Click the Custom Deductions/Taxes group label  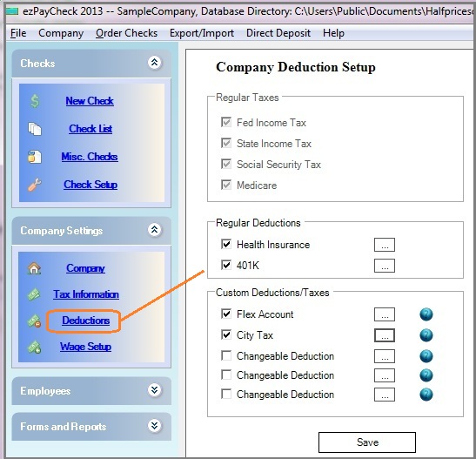(x=272, y=293)
